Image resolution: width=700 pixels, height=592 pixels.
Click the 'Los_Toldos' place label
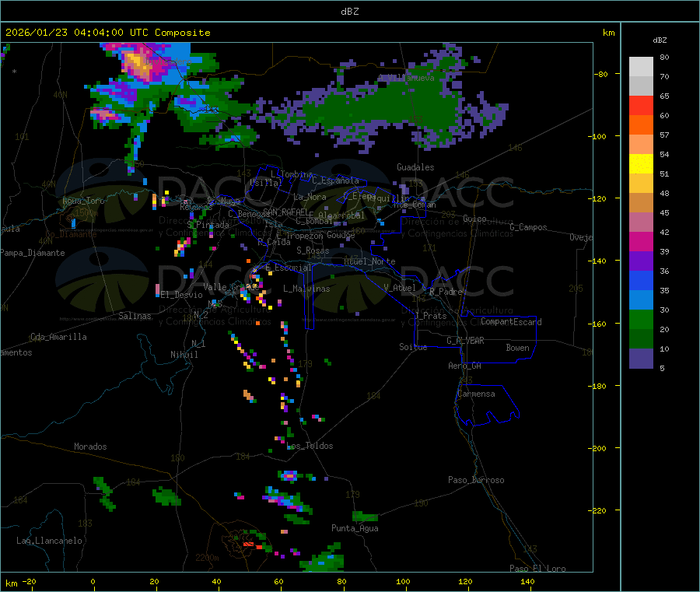click(x=310, y=446)
